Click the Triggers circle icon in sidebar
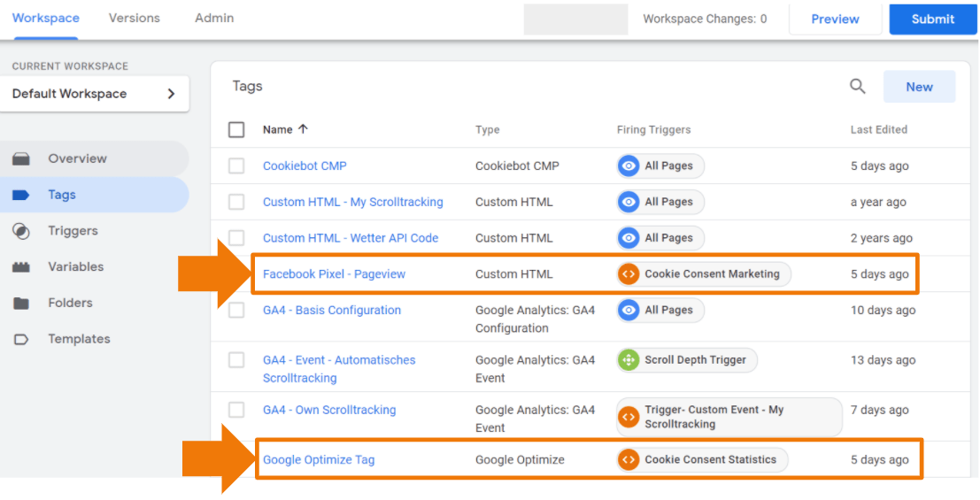The width and height of the screenshot is (980, 500). [x=21, y=231]
